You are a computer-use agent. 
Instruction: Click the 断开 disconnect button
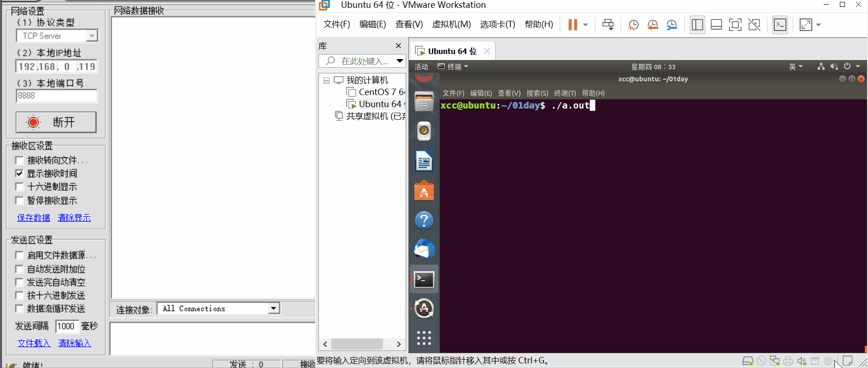(56, 122)
